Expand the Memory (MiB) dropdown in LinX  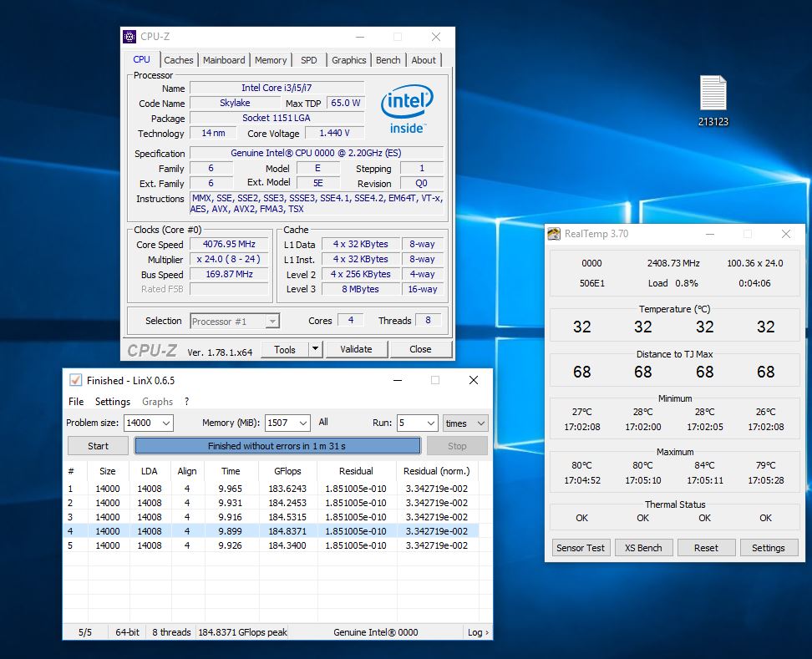[x=303, y=423]
